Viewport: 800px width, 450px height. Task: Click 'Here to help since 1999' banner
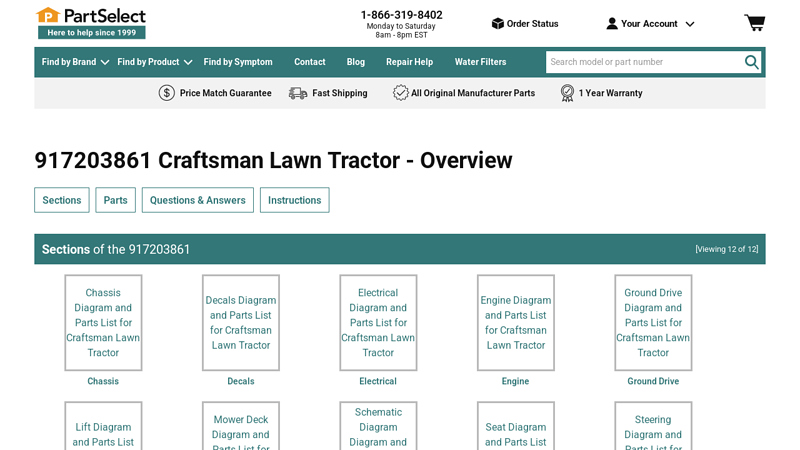pos(92,33)
